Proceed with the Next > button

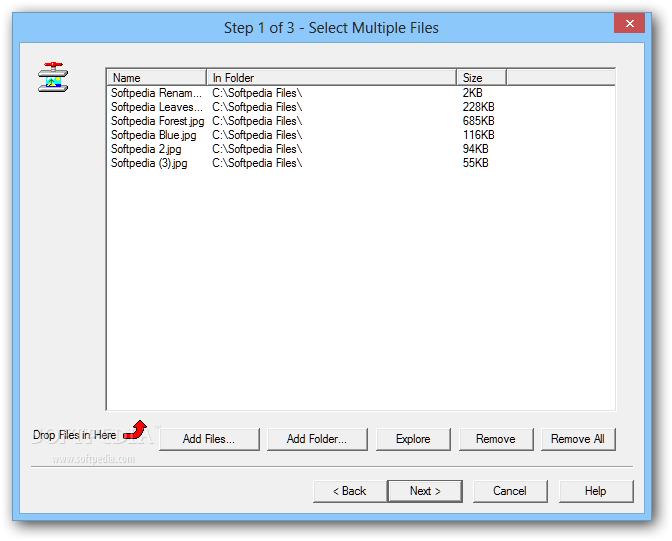click(x=425, y=491)
